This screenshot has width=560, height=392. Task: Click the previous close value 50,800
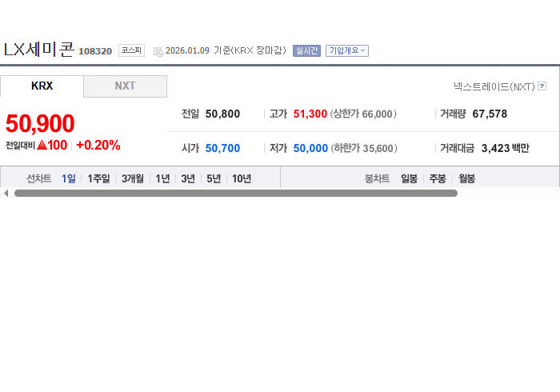[x=222, y=114]
